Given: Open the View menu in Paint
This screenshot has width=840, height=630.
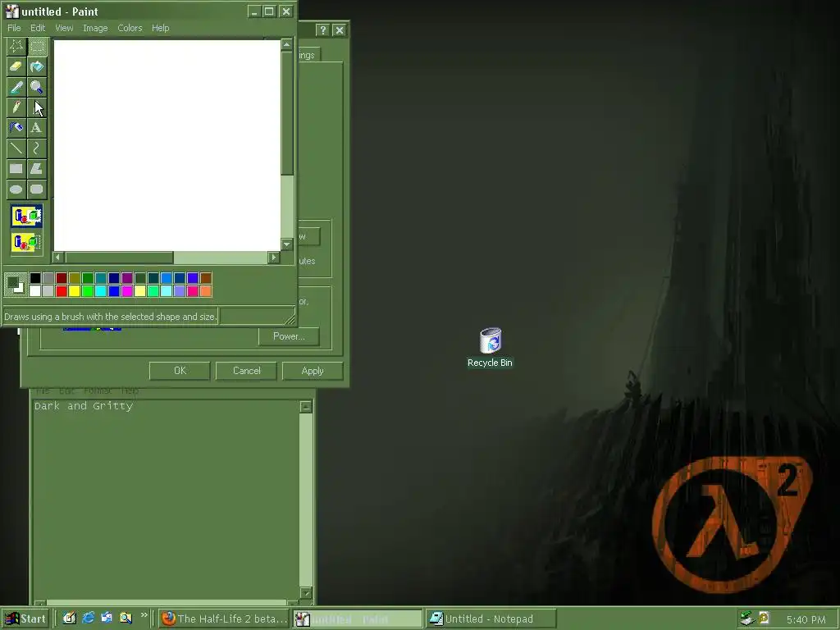Looking at the screenshot, I should coord(64,28).
